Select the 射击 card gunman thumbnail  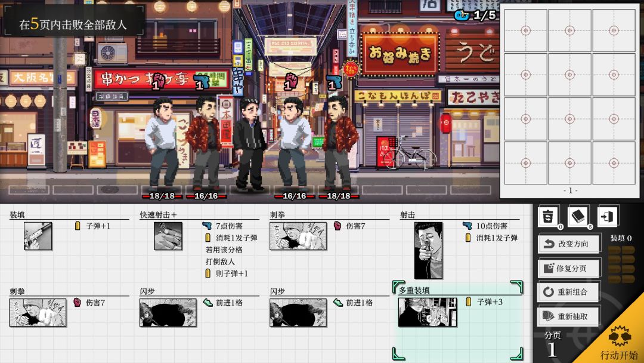pos(428,250)
